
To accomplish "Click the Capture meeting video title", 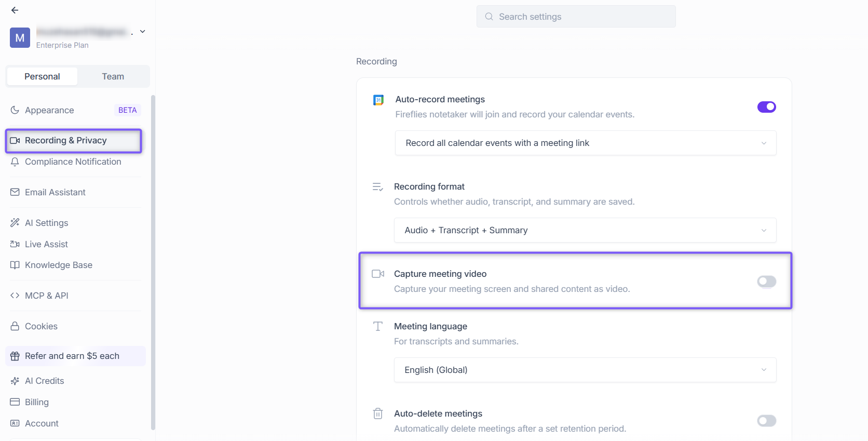I will tap(440, 274).
